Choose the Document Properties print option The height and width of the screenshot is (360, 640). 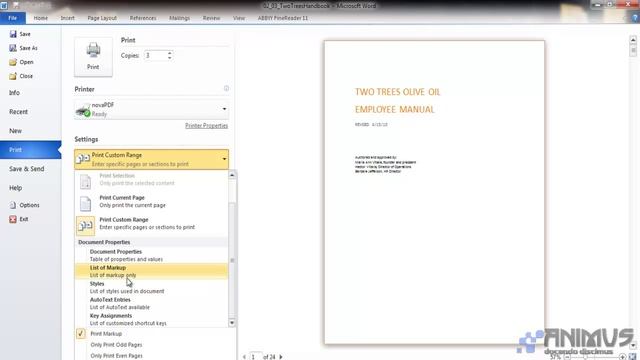coord(151,256)
